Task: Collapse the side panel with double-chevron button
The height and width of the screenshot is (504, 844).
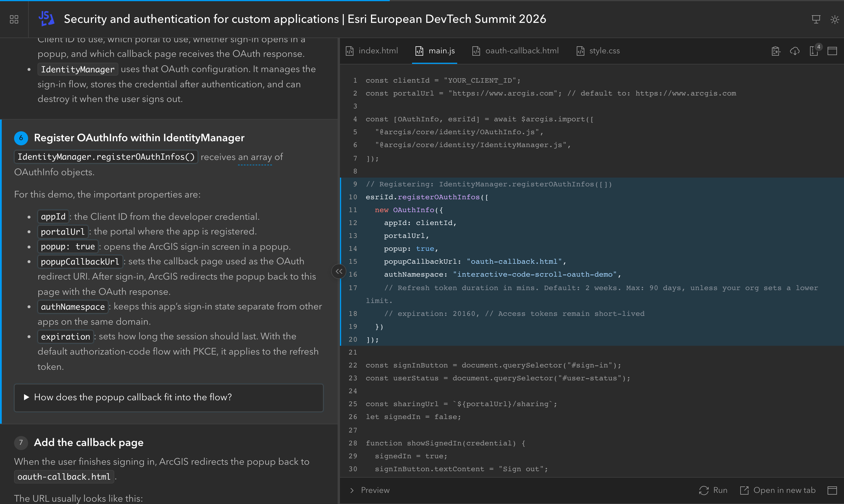Action: 338,271
